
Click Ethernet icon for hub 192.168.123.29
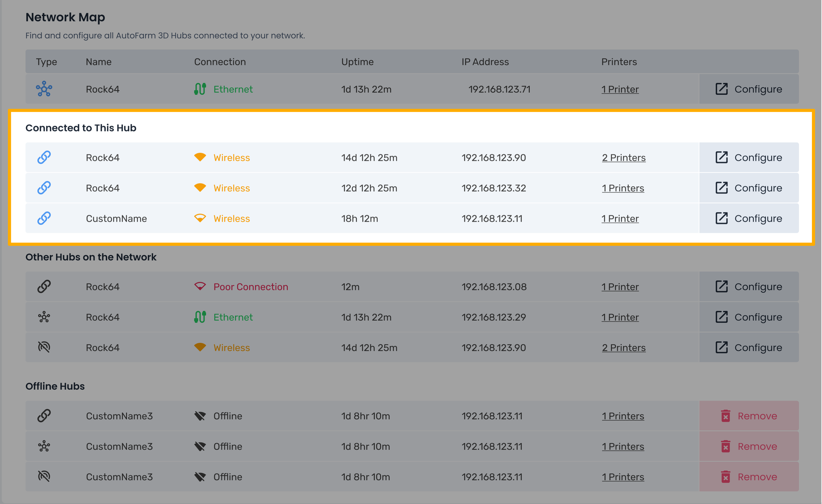pyautogui.click(x=200, y=317)
